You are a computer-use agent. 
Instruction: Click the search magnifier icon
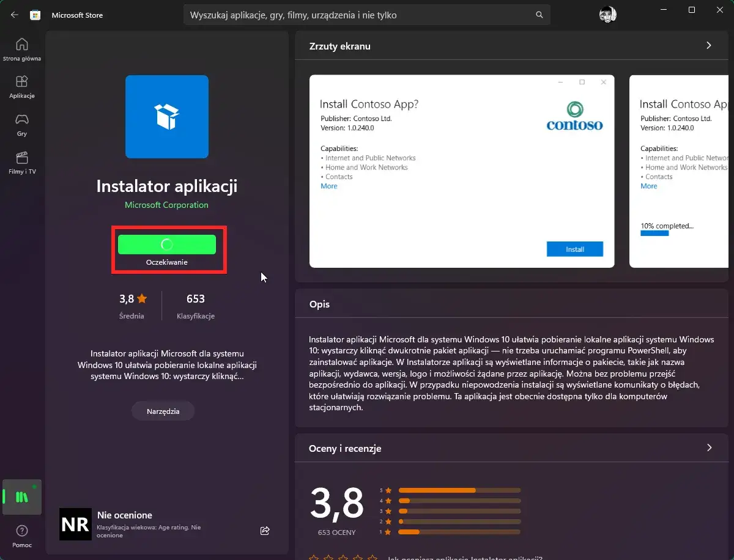point(538,15)
